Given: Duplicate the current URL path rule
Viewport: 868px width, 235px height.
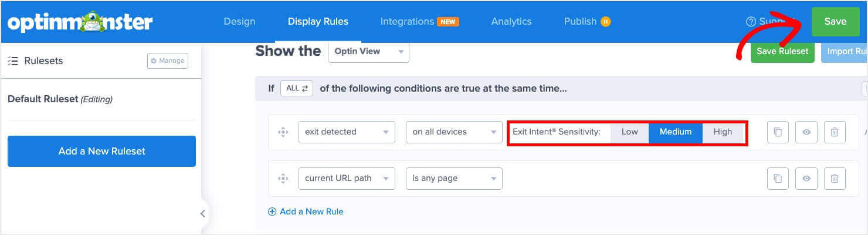Looking at the screenshot, I should pos(778,179).
